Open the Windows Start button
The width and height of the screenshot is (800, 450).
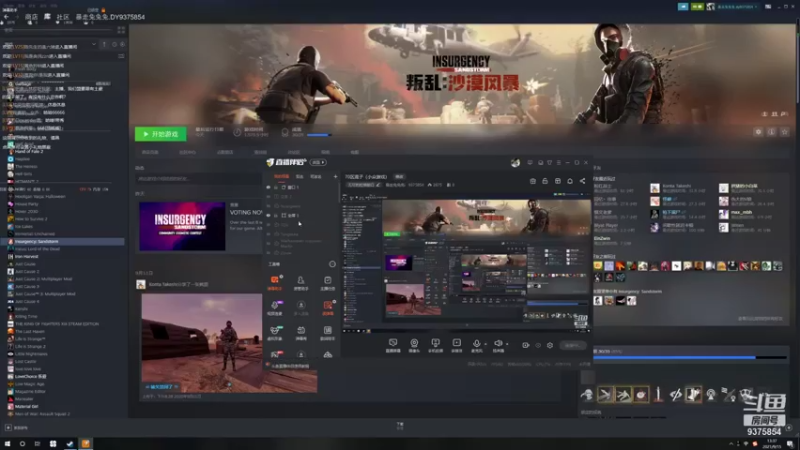[7, 444]
